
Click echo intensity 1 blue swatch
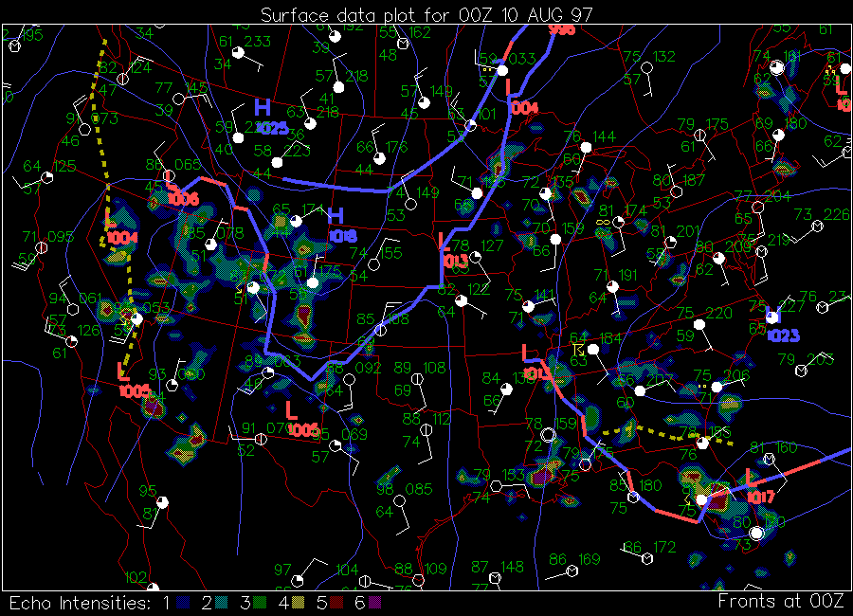pyautogui.click(x=182, y=603)
